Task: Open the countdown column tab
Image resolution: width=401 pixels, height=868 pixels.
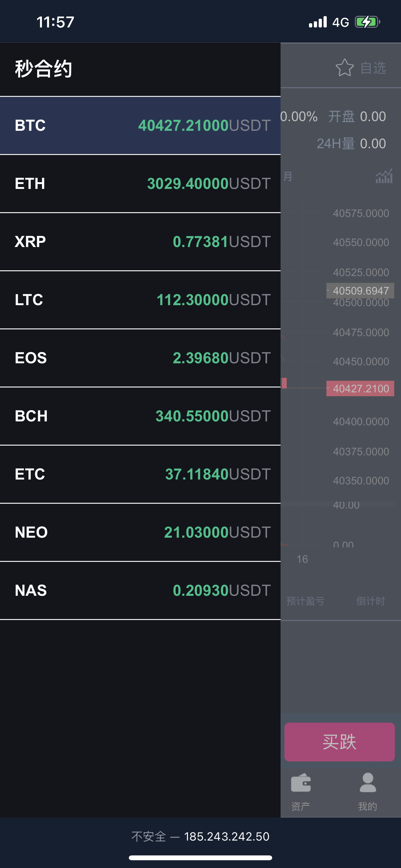Action: coord(370,601)
